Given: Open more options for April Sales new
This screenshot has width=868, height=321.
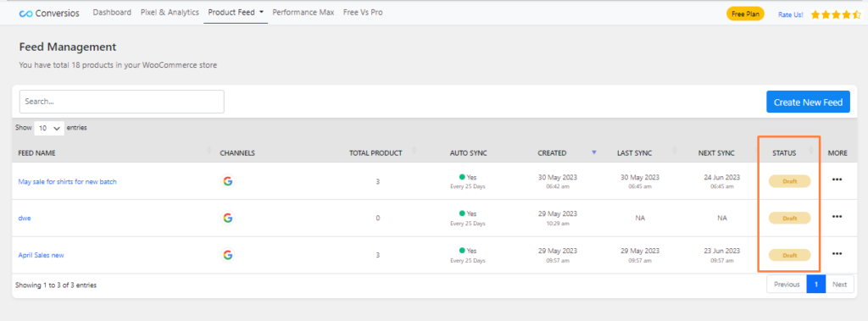Looking at the screenshot, I should pyautogui.click(x=837, y=254).
